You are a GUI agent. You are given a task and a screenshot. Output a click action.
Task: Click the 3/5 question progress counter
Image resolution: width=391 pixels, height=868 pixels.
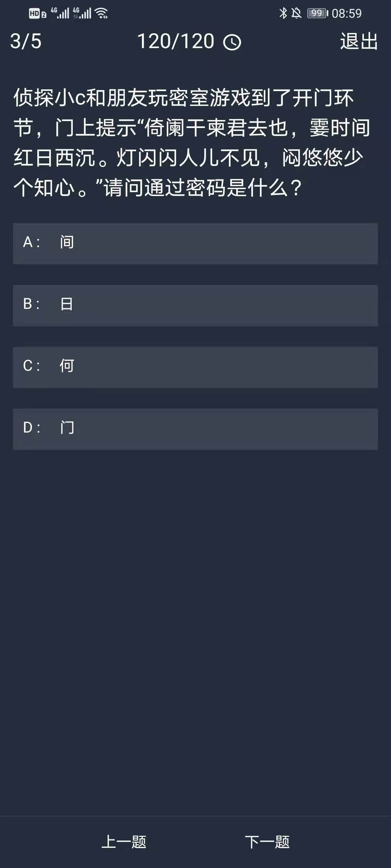[x=26, y=41]
